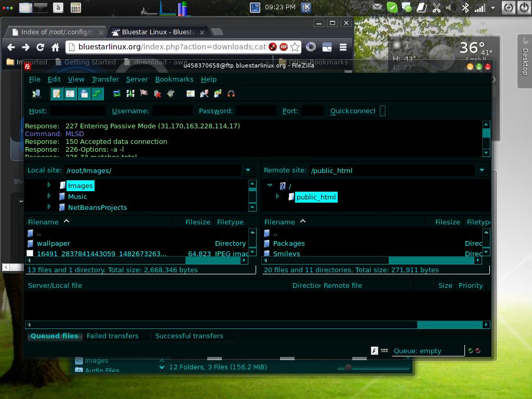Toggle the local directory tree display
This screenshot has width=532, height=399.
point(70,94)
